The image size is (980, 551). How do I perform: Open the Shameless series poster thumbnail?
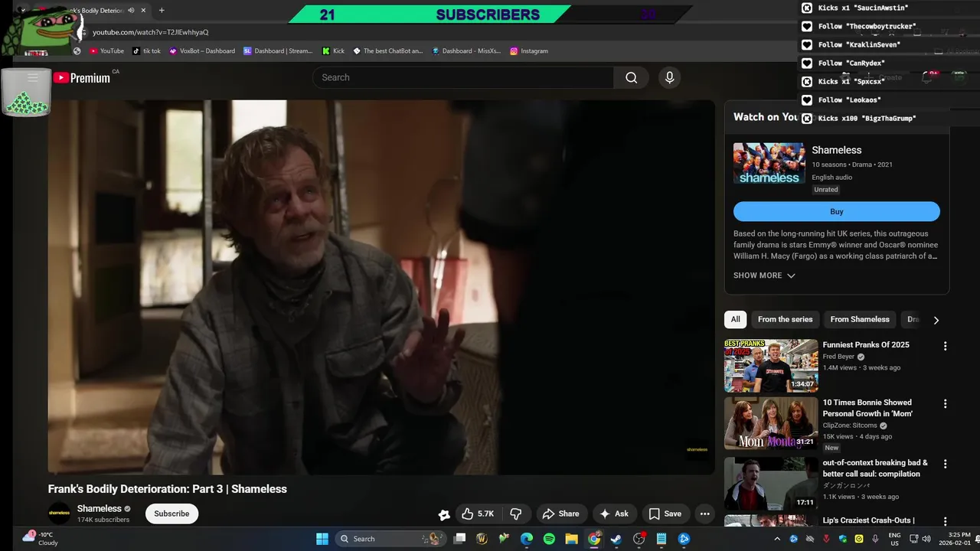[x=769, y=163]
